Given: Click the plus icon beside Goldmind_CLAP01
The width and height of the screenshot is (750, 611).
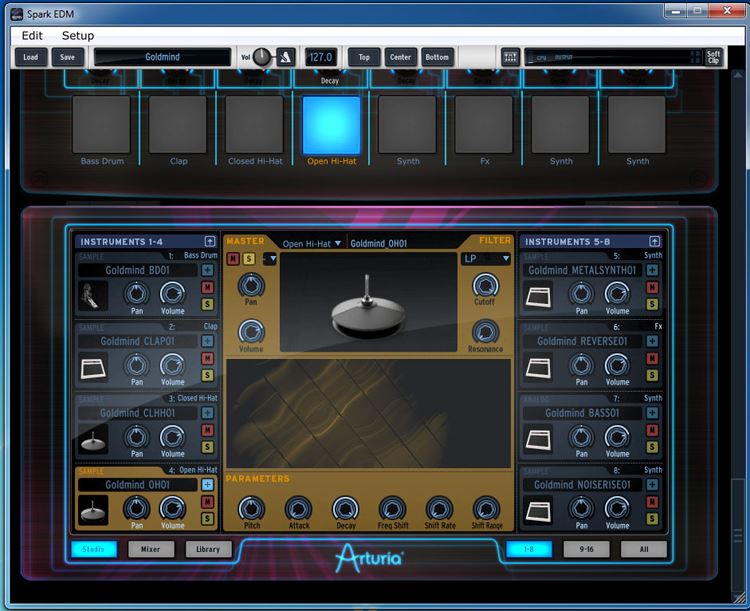Looking at the screenshot, I should point(207,341).
